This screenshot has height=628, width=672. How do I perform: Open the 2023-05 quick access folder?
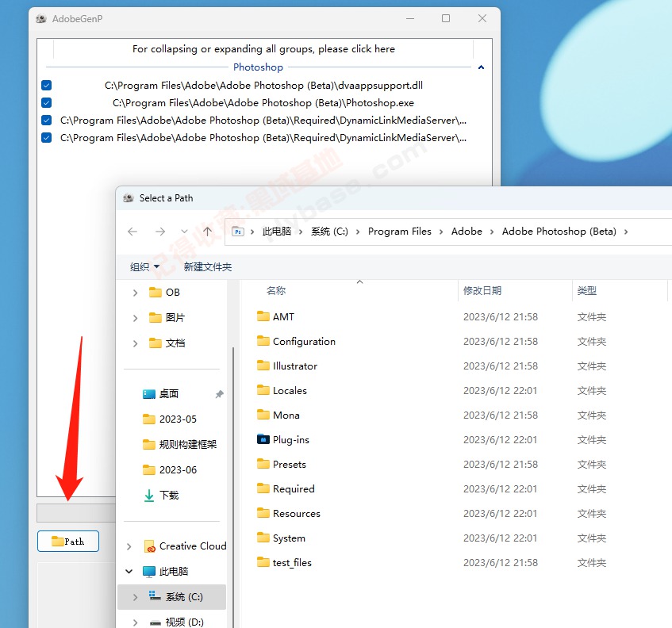click(x=178, y=419)
